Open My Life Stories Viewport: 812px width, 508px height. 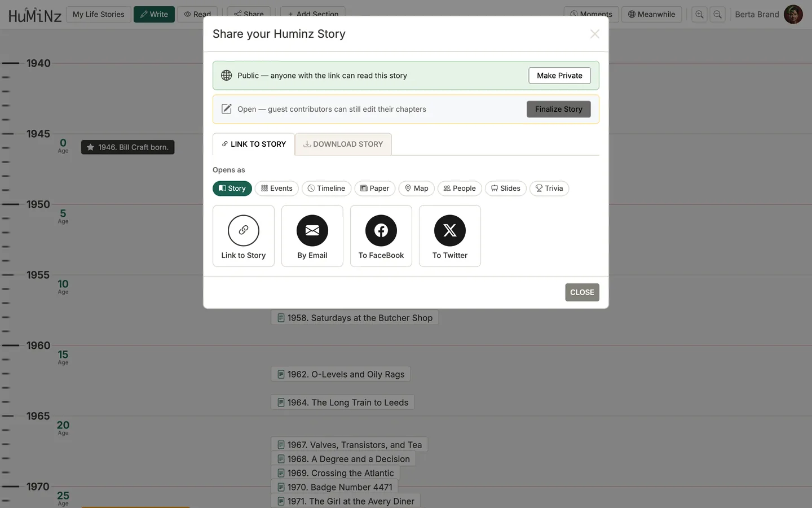99,14
